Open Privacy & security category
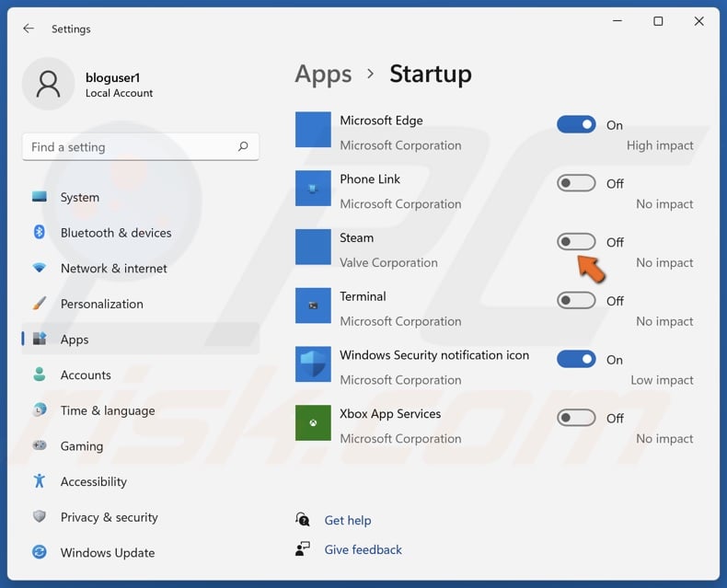Image resolution: width=727 pixels, height=588 pixels. (141, 517)
